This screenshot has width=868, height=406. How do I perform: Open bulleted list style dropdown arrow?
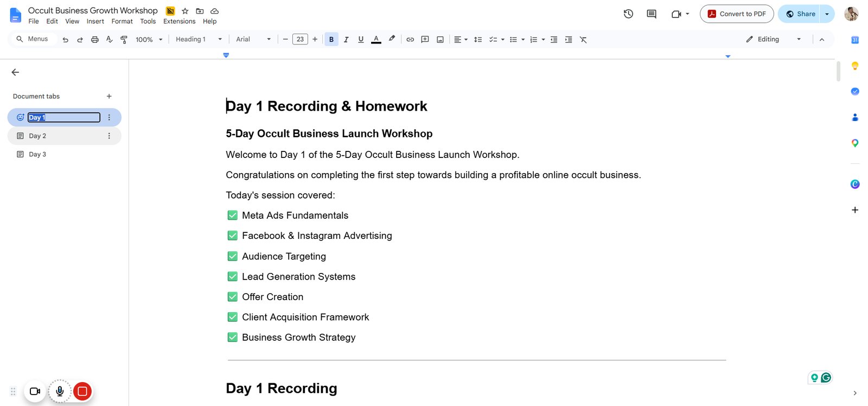[x=523, y=40]
